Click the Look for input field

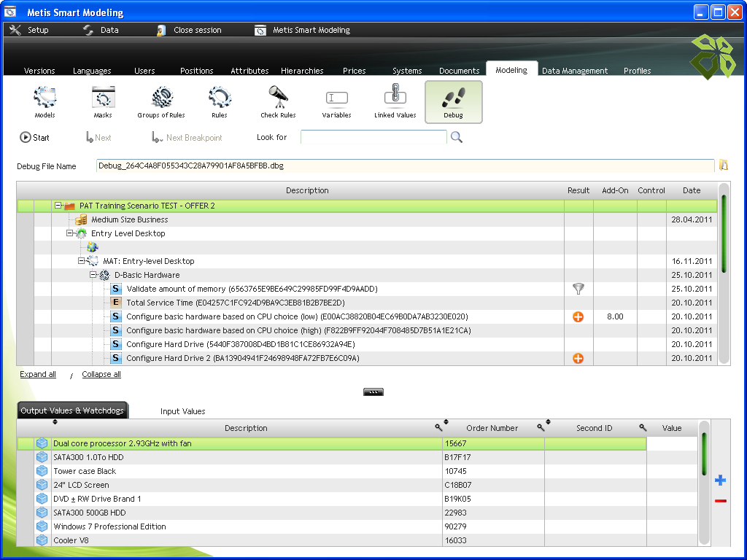click(373, 137)
